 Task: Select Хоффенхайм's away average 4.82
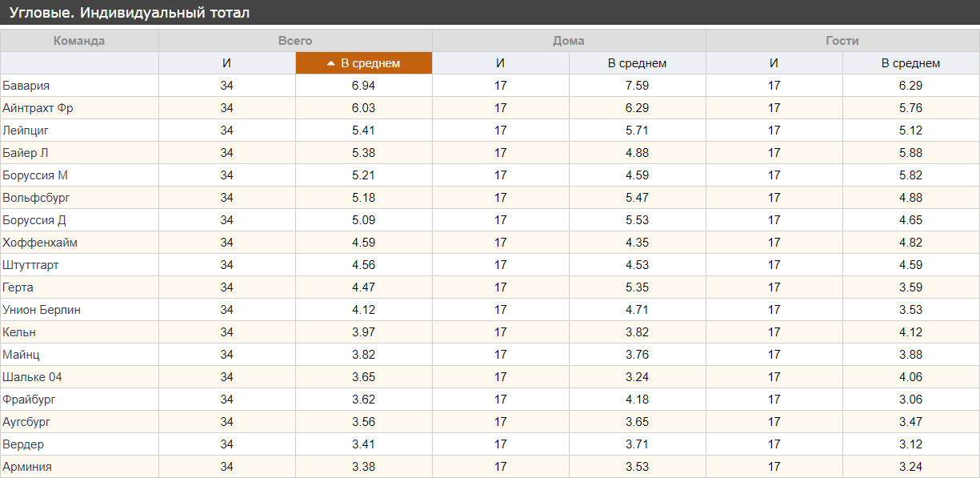click(x=911, y=243)
